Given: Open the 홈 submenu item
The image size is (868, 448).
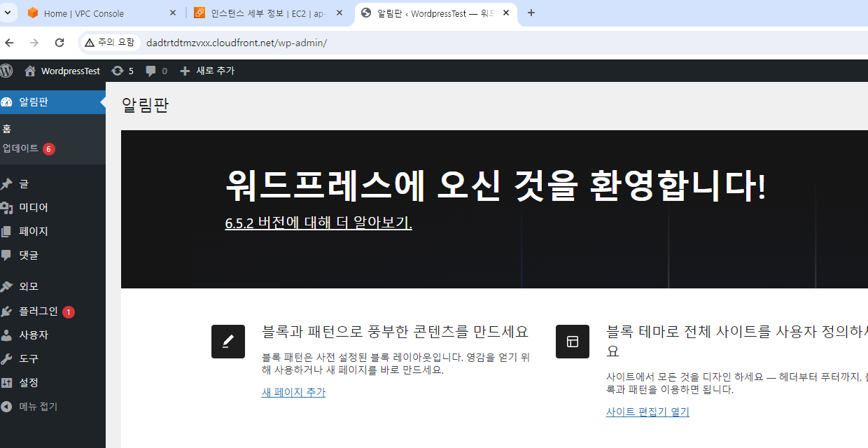Looking at the screenshot, I should point(7,129).
